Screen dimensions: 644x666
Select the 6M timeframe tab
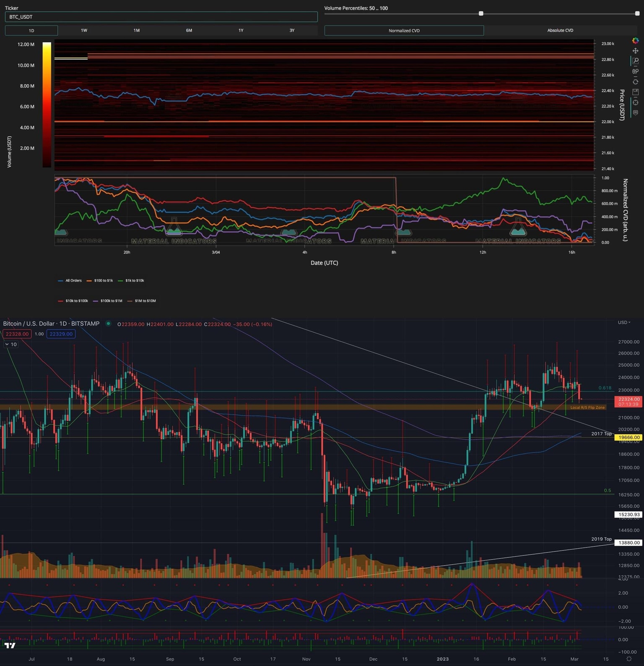189,31
